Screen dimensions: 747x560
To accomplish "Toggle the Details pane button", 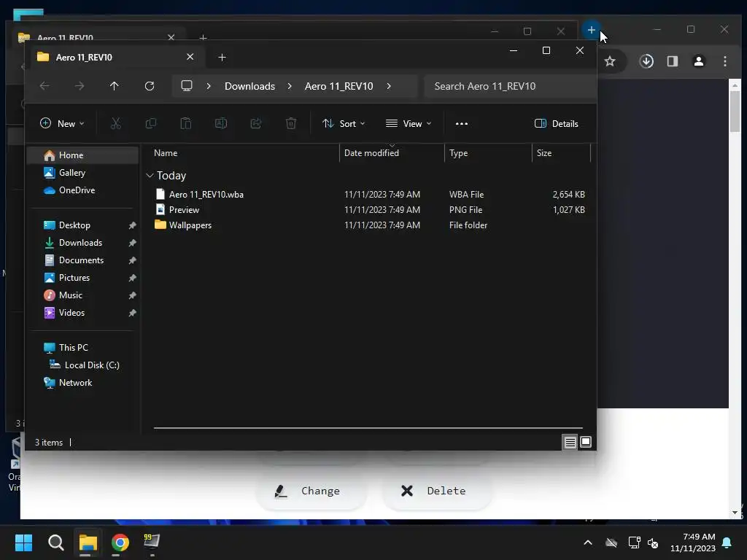I will tap(557, 124).
